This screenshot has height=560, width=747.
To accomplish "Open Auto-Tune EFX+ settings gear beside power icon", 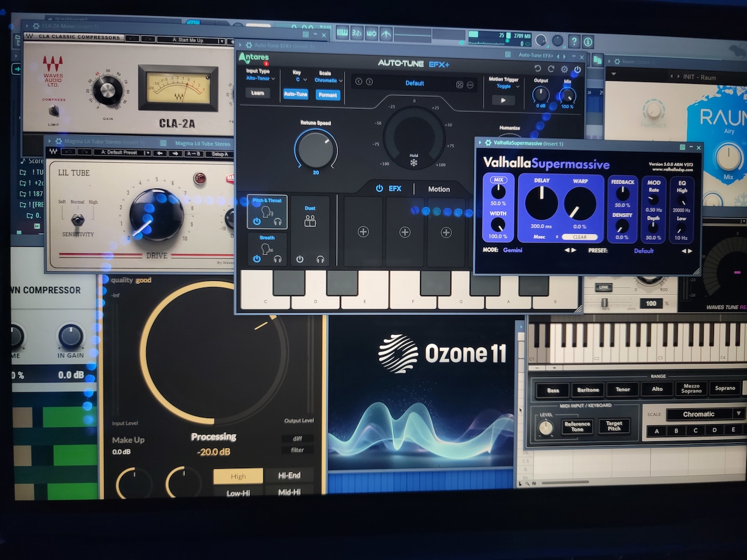I will 565,70.
